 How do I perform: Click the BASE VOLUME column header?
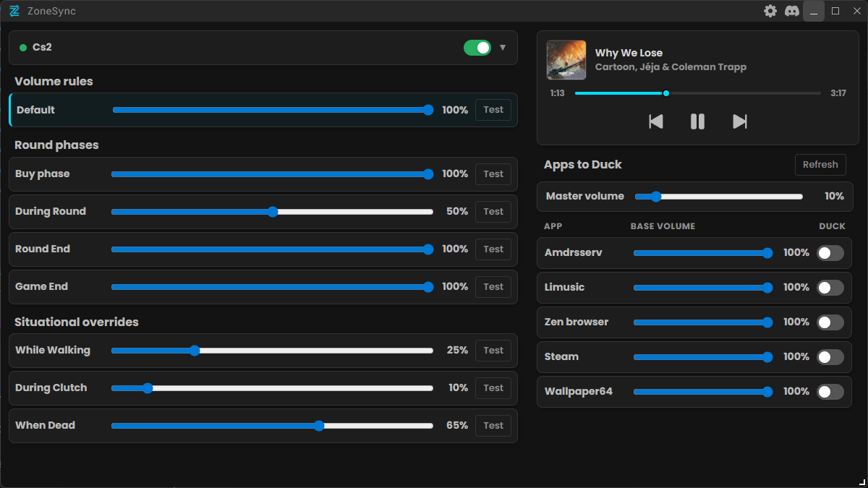[x=663, y=226]
